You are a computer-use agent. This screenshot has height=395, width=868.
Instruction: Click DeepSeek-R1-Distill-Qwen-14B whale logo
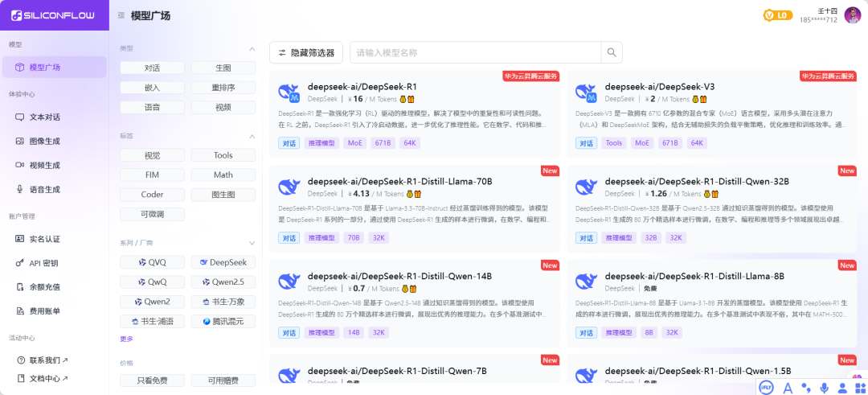[289, 282]
